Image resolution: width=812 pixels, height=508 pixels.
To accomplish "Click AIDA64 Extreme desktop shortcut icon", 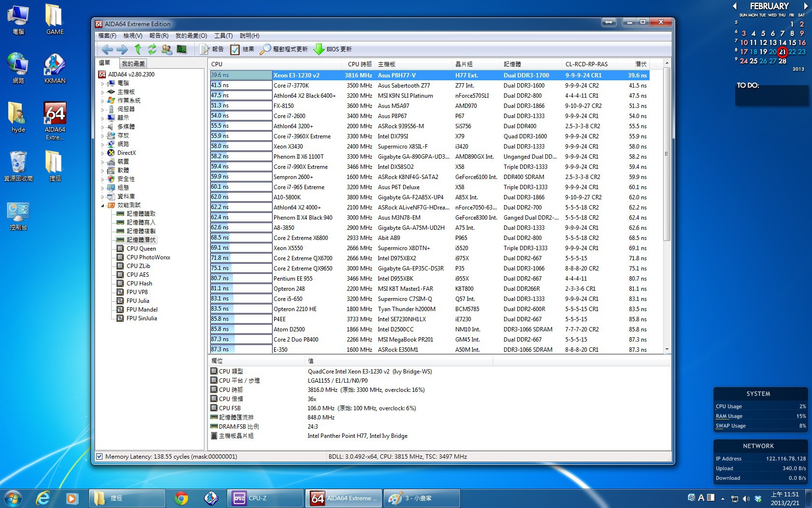I will click(x=55, y=121).
